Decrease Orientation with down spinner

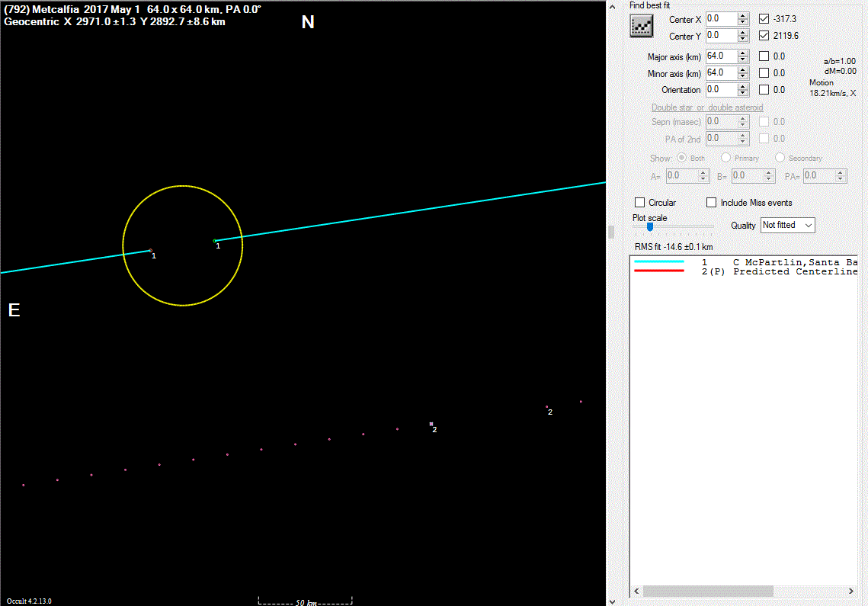coord(743,92)
